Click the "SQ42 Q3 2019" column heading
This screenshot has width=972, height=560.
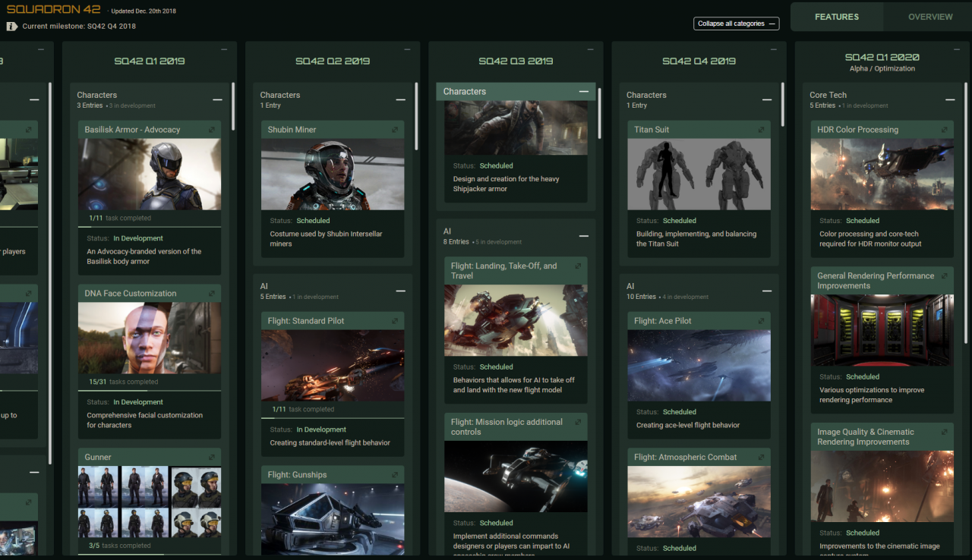pos(516,61)
